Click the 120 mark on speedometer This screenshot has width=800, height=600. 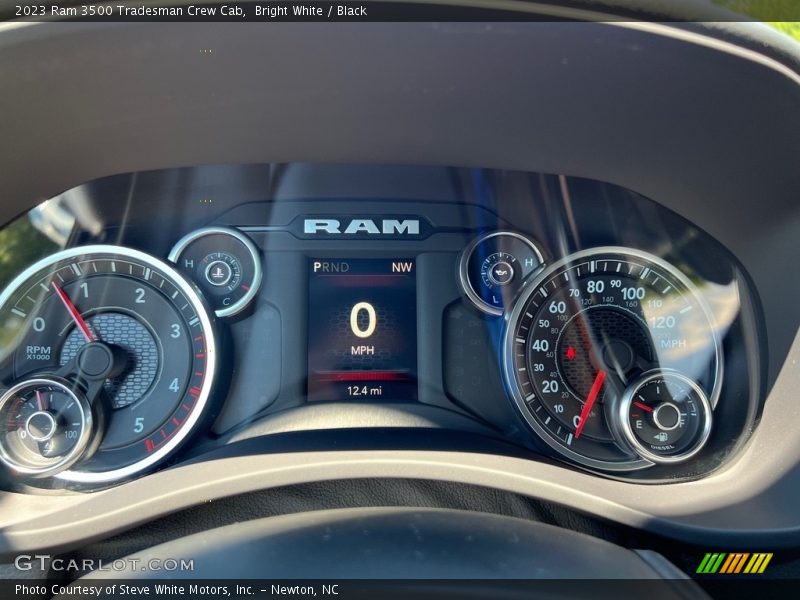click(662, 322)
